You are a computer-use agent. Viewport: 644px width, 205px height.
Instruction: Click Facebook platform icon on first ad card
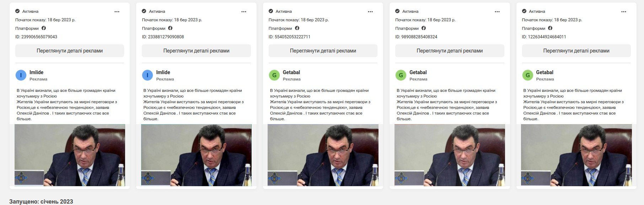44,28
